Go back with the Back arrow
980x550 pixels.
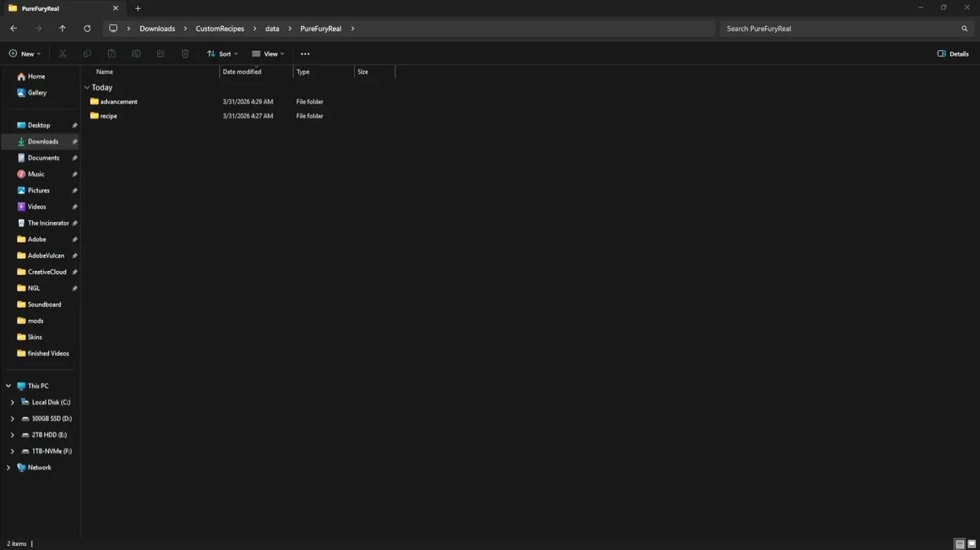[x=14, y=28]
